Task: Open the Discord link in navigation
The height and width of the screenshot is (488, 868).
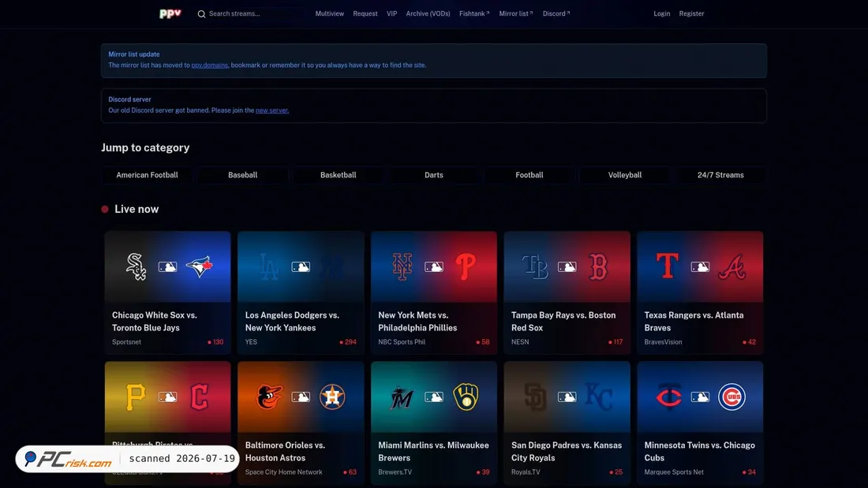Action: click(556, 14)
